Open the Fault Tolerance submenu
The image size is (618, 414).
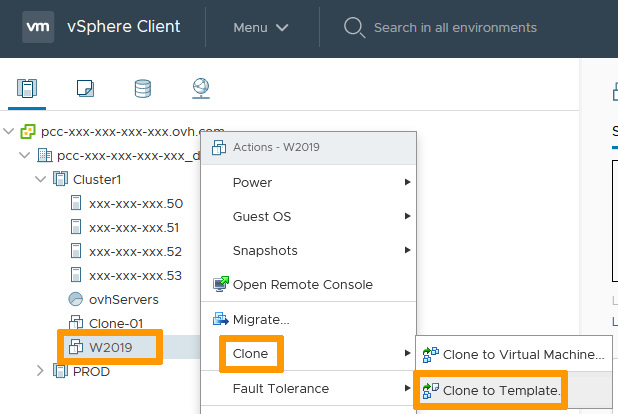(x=280, y=388)
